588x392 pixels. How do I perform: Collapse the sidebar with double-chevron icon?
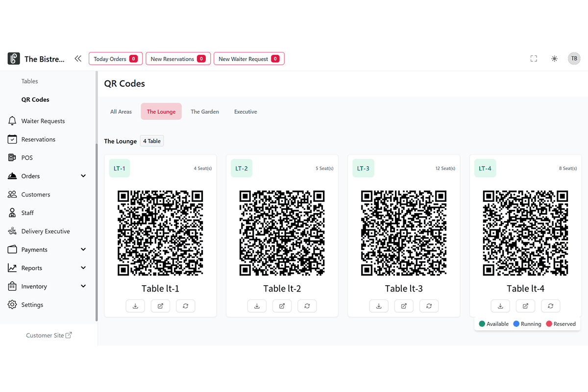click(x=78, y=59)
